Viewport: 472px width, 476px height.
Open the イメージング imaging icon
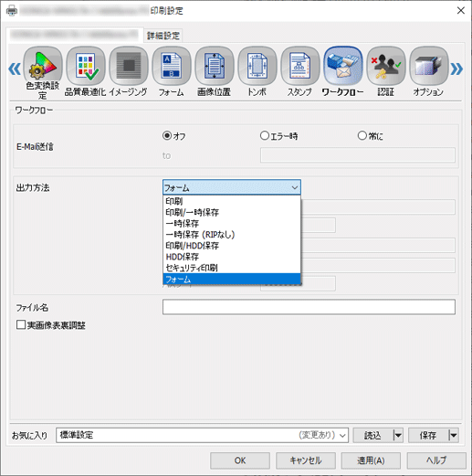click(x=129, y=66)
